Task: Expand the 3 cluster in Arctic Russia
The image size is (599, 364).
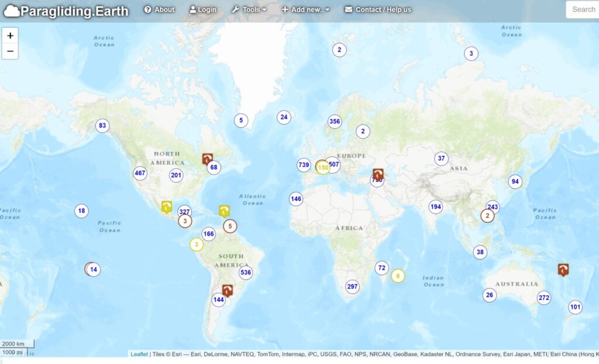Action: [x=471, y=54]
